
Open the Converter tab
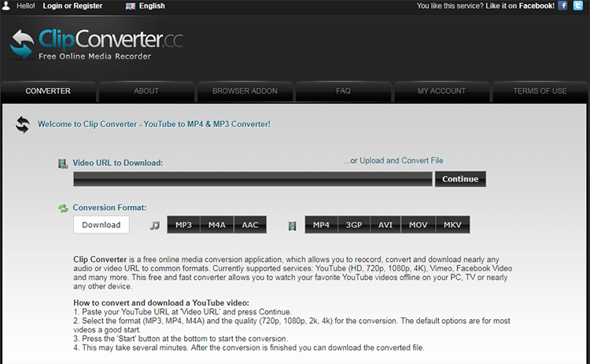(48, 91)
